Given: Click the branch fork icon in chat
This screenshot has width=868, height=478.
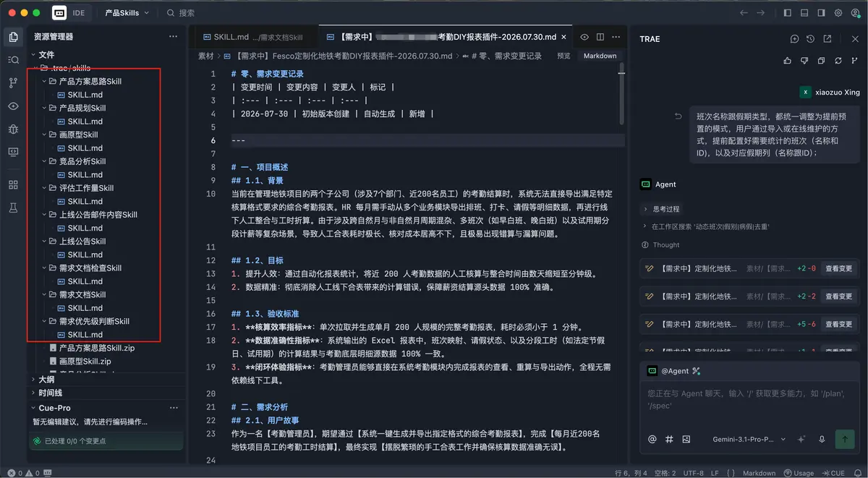Looking at the screenshot, I should tap(856, 61).
